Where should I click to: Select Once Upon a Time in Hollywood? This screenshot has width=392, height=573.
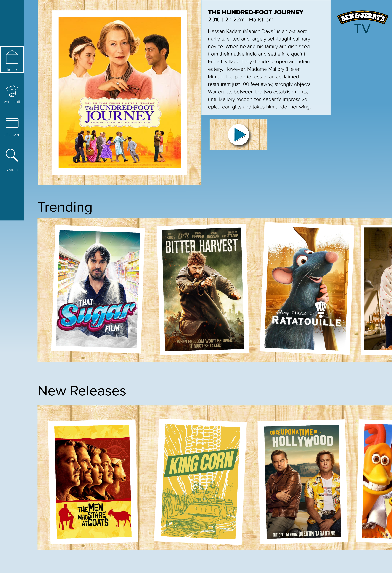(x=303, y=481)
